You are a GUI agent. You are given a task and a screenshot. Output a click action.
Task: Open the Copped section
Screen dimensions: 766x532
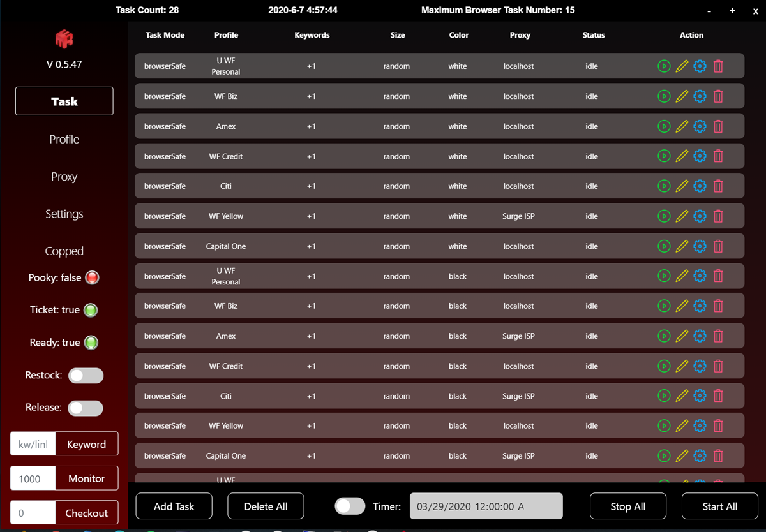[64, 251]
